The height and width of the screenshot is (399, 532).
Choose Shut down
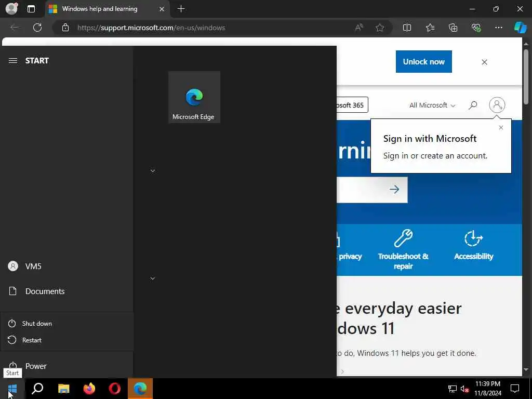[x=67, y=323]
